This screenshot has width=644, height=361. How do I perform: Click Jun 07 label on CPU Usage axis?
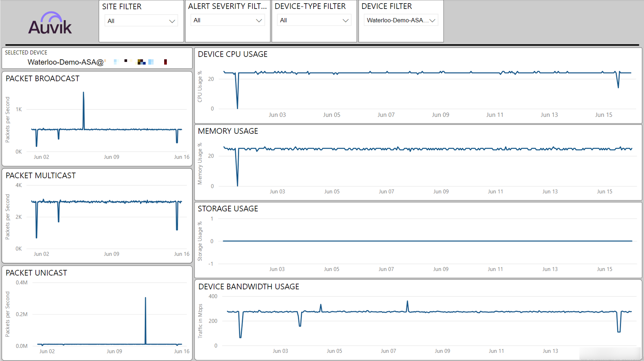click(386, 115)
